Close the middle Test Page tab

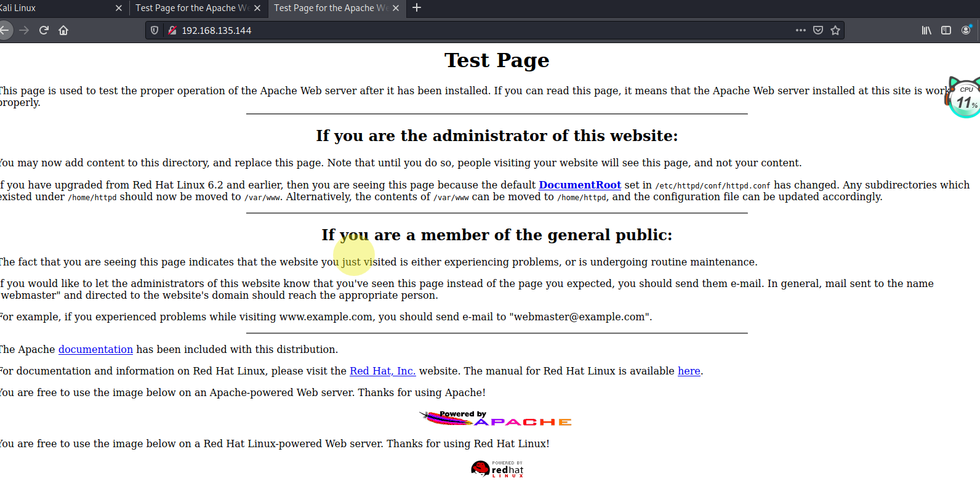(x=257, y=8)
